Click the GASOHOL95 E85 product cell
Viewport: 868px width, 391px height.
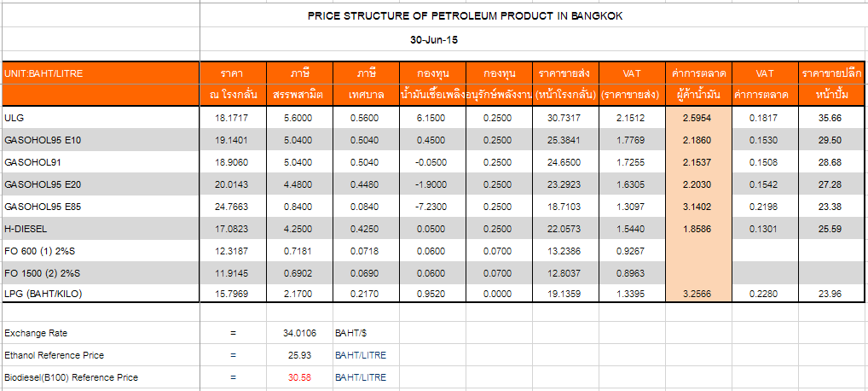point(42,207)
